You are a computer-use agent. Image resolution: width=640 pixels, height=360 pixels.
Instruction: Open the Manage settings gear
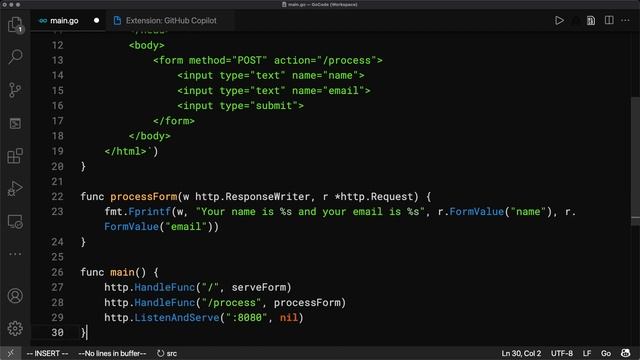click(x=15, y=328)
